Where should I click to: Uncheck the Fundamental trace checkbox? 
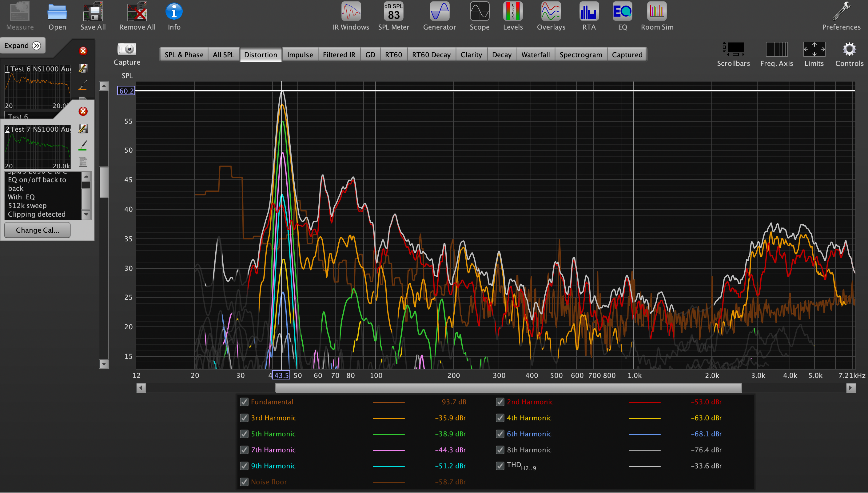(x=244, y=402)
